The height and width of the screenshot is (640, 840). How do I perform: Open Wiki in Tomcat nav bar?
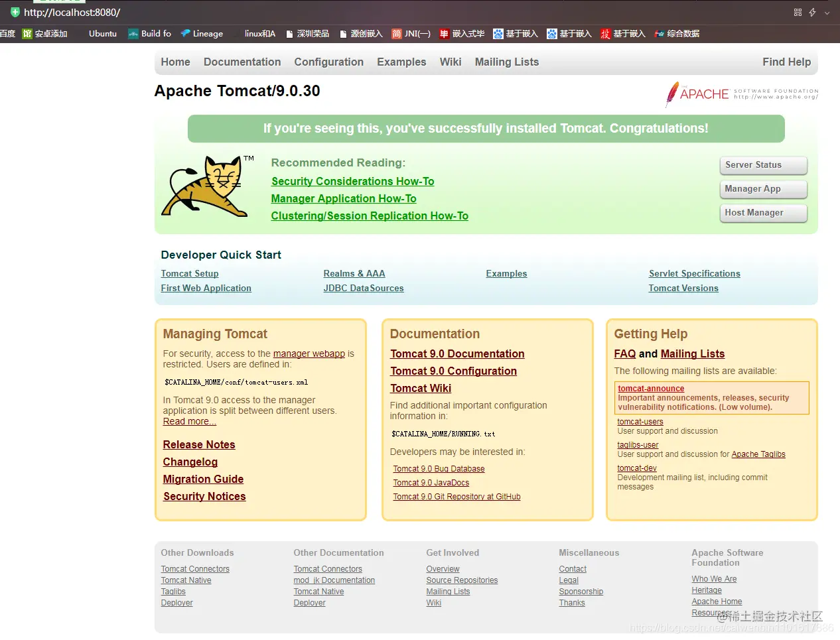(450, 62)
